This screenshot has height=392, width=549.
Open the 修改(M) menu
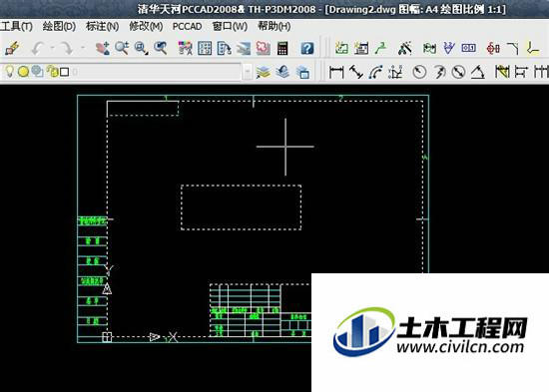(146, 26)
